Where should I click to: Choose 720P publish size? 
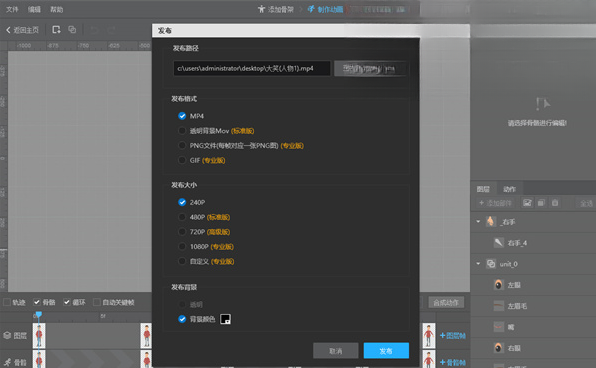click(x=182, y=232)
